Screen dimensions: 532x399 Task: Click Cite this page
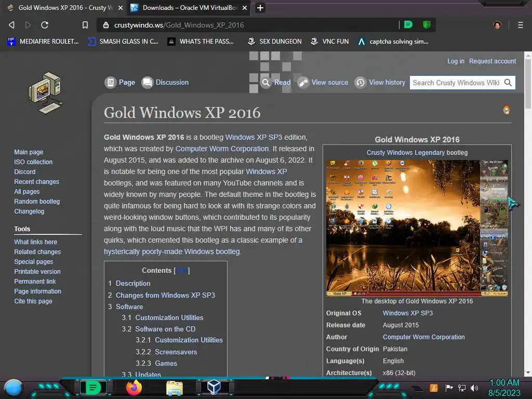click(33, 301)
